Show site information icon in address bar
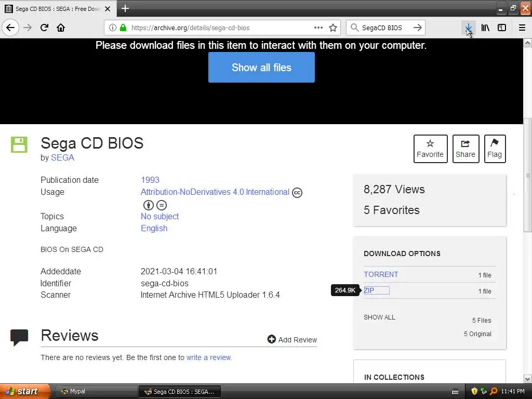Screen dimensions: 532x399 coord(112,28)
